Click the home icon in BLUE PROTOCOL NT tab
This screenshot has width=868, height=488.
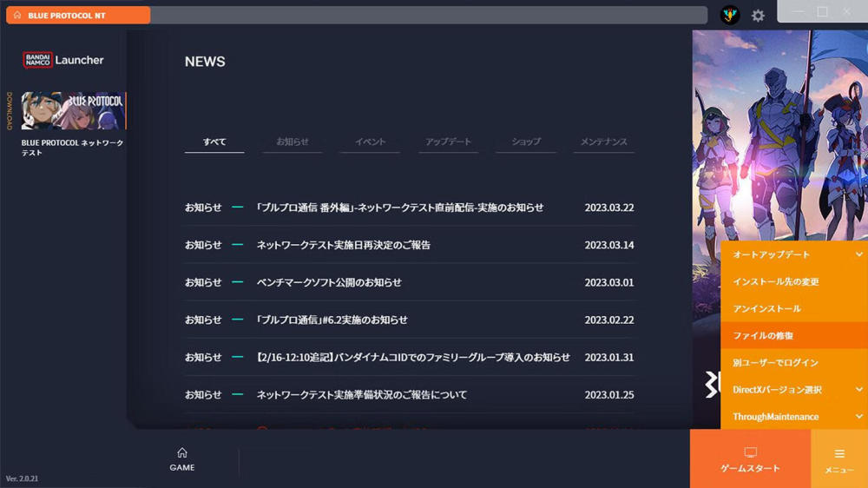17,15
